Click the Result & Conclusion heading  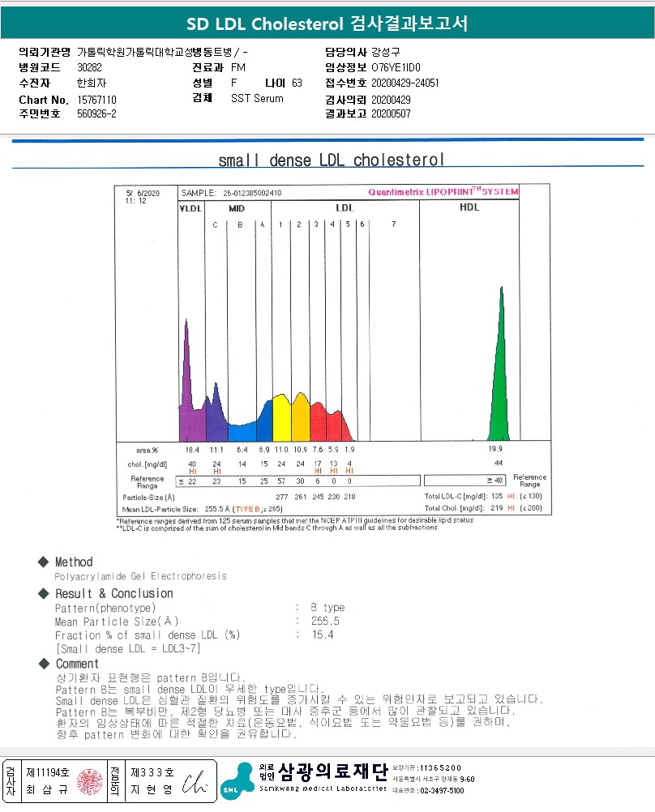(114, 593)
